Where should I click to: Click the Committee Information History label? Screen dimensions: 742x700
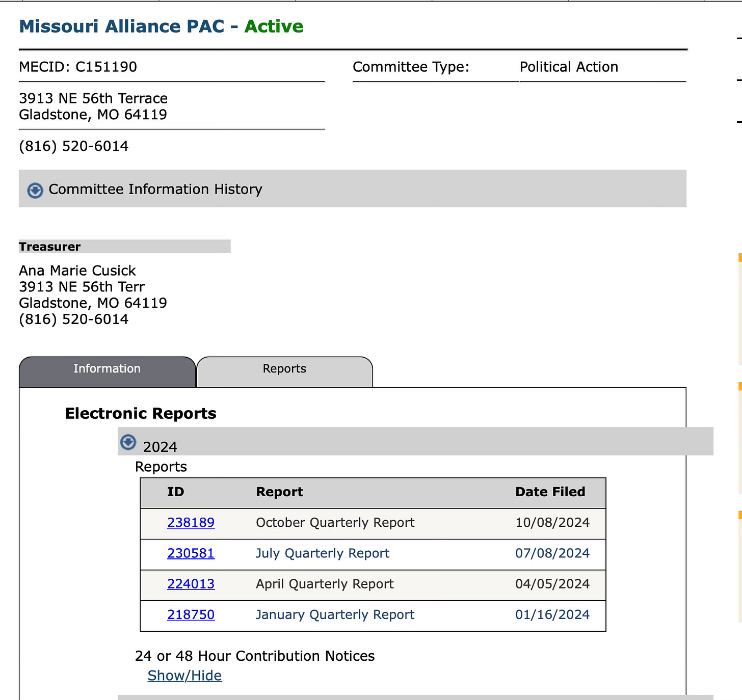155,189
